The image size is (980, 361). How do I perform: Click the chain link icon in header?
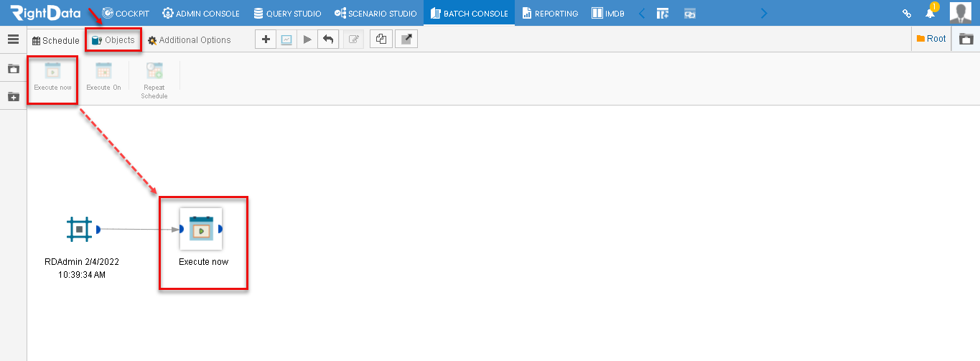pos(907,13)
